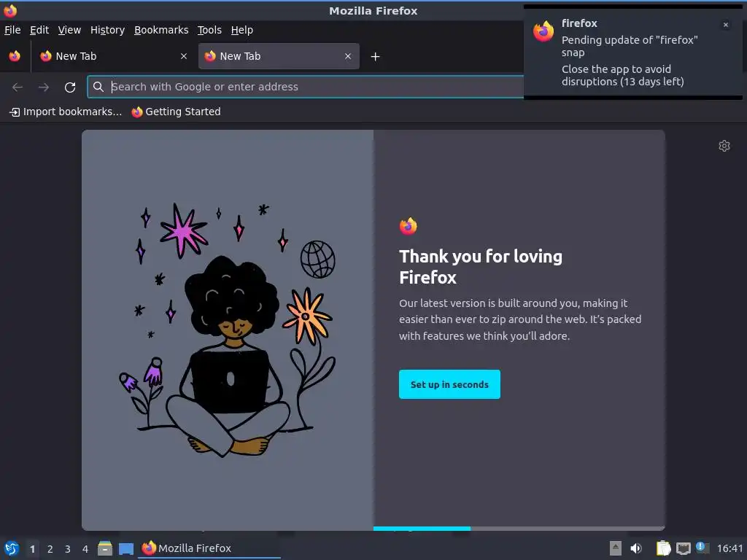The width and height of the screenshot is (747, 560).
Task: Click the "Thank you for loving Firefox" heading
Action: (481, 267)
